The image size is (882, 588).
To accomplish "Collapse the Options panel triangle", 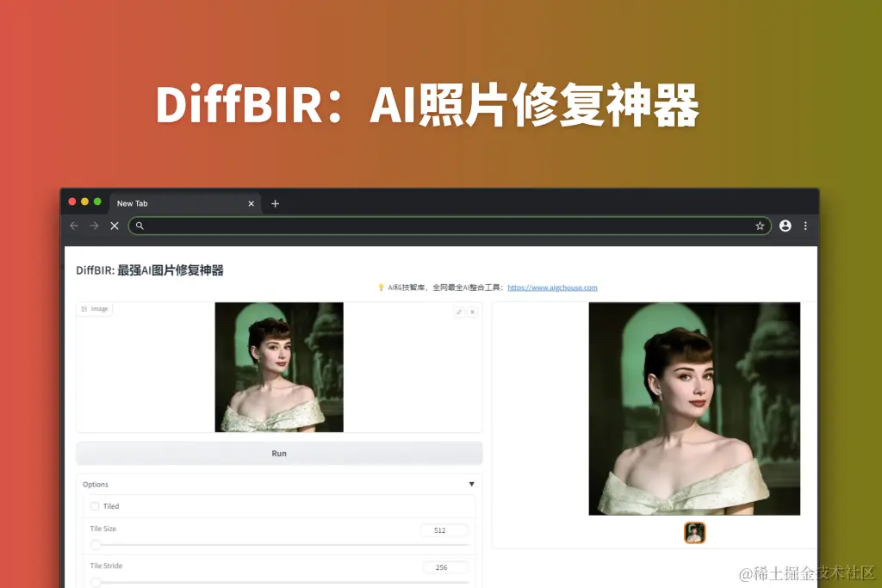I will [472, 484].
